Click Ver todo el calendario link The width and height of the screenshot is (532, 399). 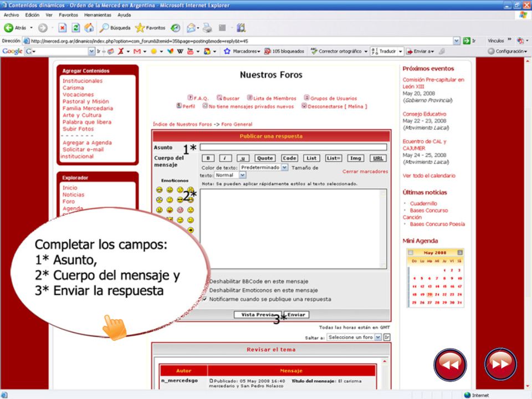click(429, 176)
